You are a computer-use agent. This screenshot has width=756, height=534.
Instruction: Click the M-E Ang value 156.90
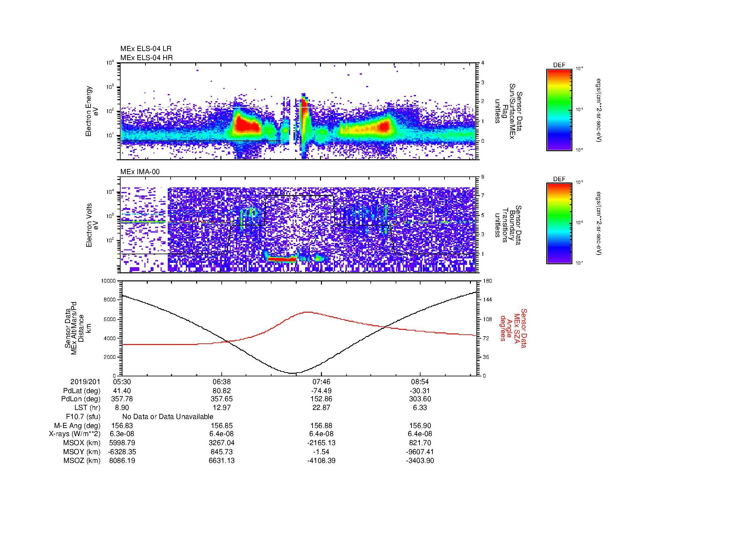420,425
